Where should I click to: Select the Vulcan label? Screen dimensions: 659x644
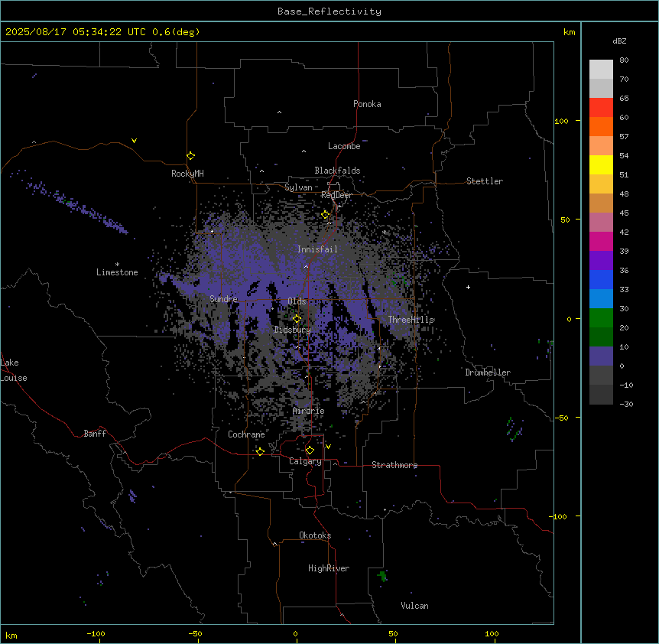tap(415, 606)
